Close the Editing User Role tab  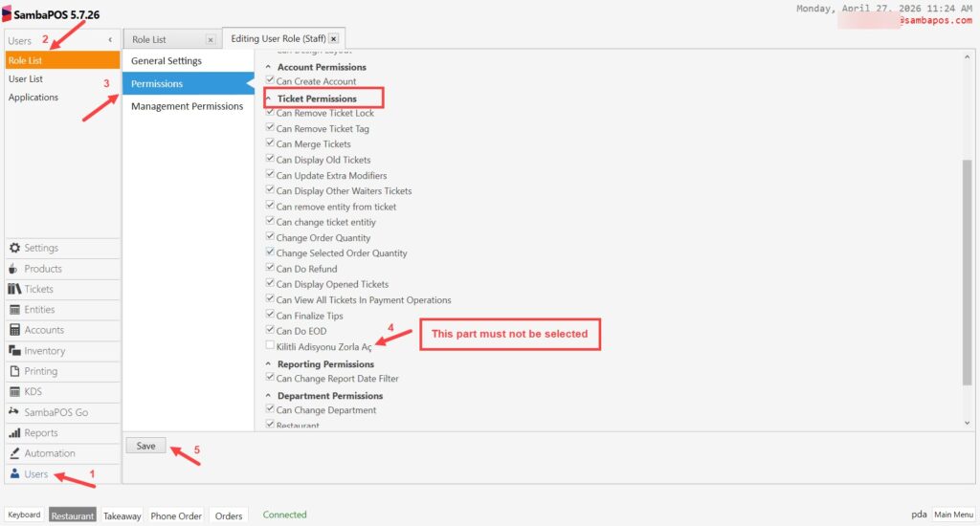(x=333, y=39)
